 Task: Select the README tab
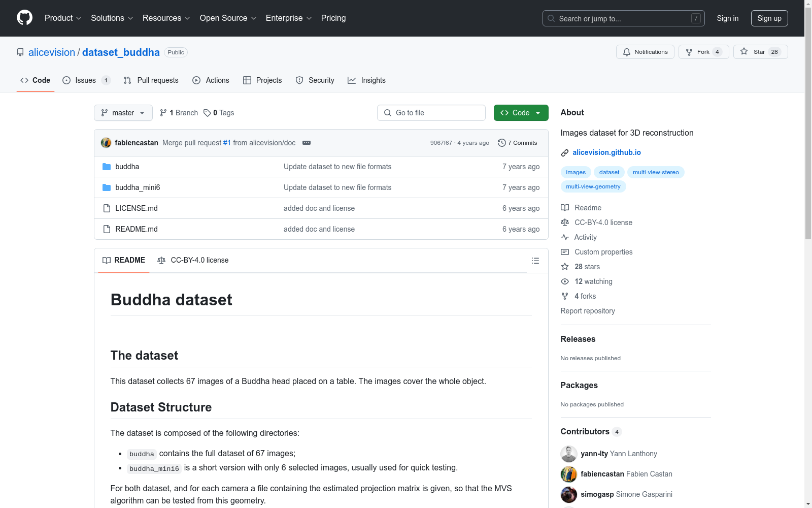(x=124, y=260)
